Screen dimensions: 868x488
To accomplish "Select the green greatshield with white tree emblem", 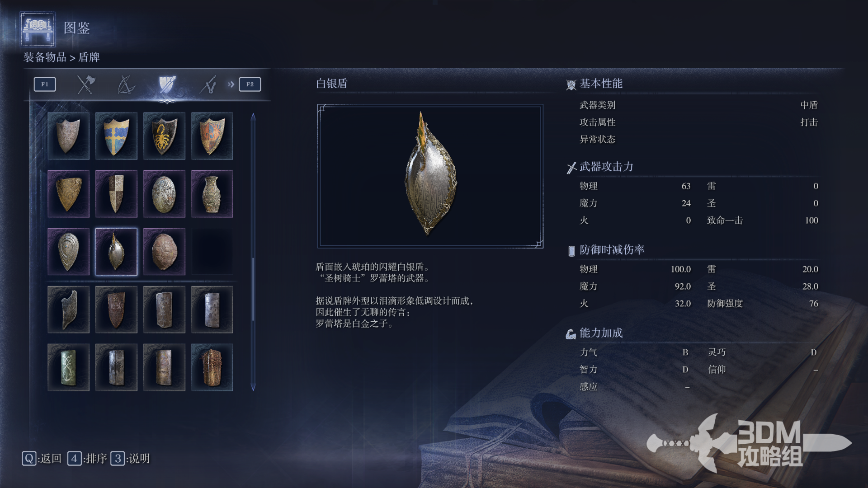I will pos(68,367).
